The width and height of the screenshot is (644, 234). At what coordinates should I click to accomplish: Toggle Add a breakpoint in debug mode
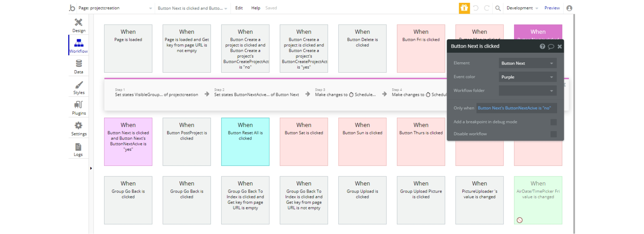554,122
